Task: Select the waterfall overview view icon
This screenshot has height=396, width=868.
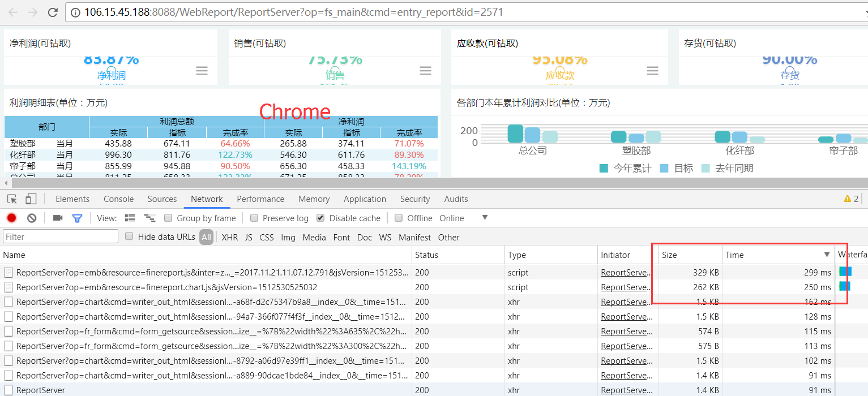Action: (149, 218)
